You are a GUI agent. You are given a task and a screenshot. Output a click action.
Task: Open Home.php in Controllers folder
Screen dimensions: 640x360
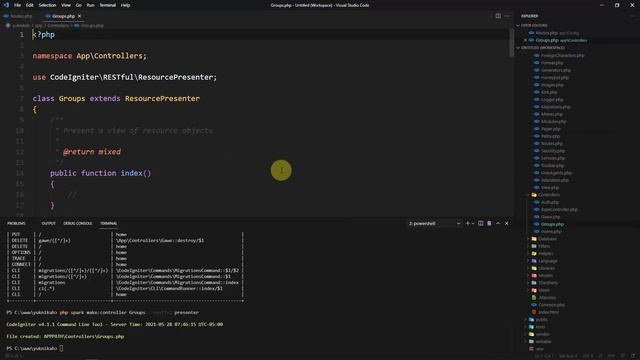(551, 232)
